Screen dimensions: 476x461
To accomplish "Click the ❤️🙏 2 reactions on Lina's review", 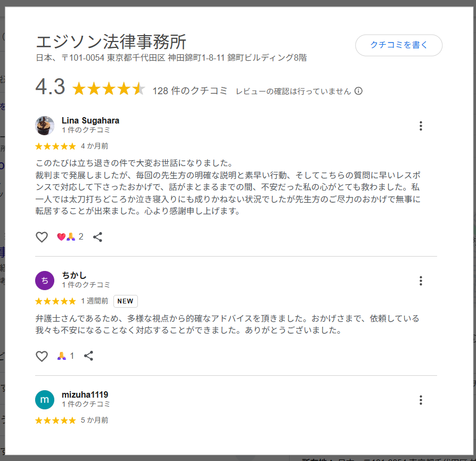I will click(70, 236).
